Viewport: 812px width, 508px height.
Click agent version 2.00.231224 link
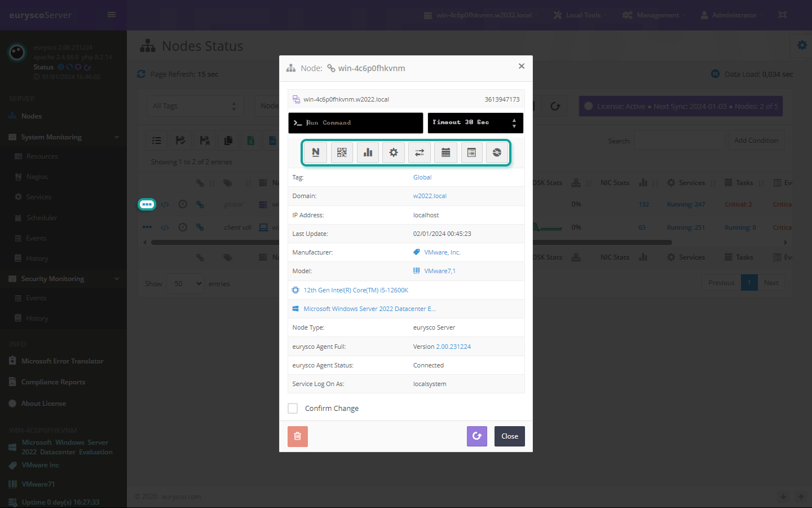coord(453,347)
